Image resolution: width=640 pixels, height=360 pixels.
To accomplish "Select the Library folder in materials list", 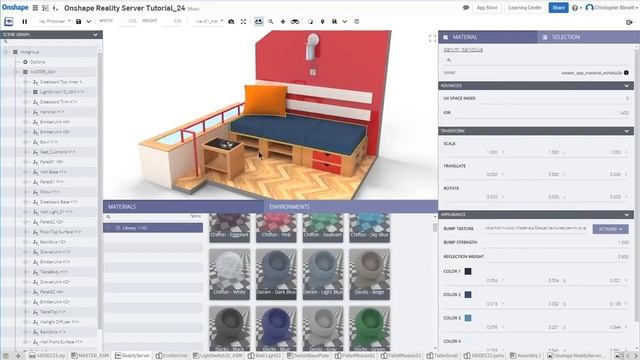I will pos(153,228).
